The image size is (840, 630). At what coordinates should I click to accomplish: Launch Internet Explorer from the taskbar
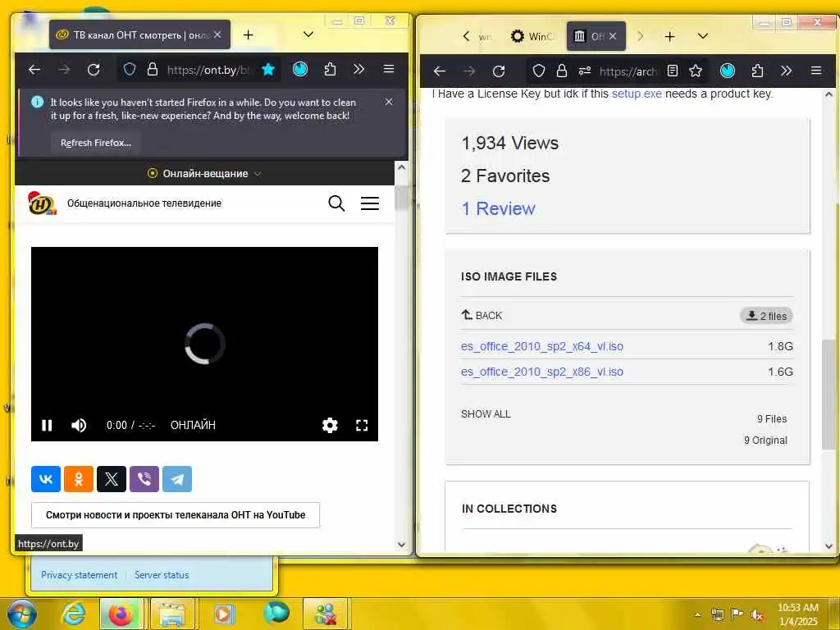click(73, 614)
